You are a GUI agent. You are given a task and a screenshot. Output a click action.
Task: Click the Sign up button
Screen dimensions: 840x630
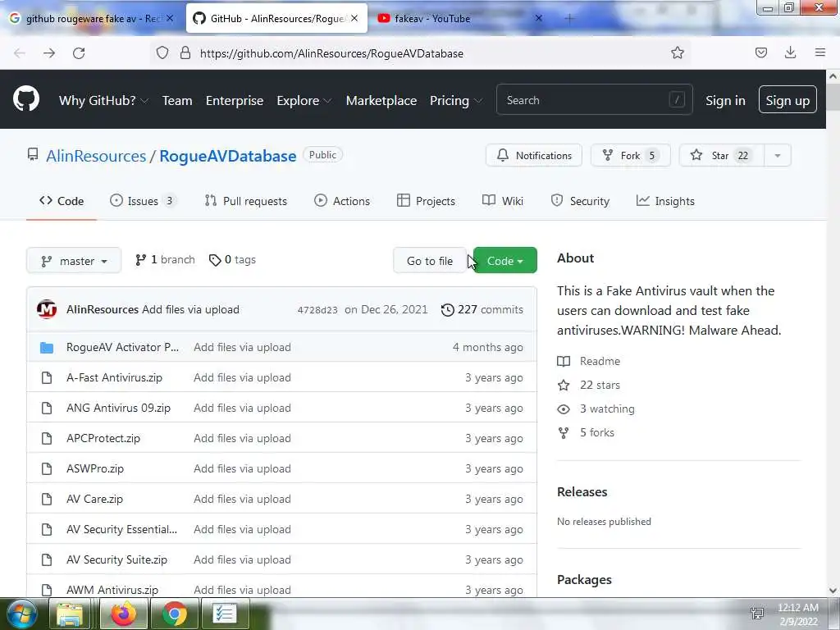[787, 99]
